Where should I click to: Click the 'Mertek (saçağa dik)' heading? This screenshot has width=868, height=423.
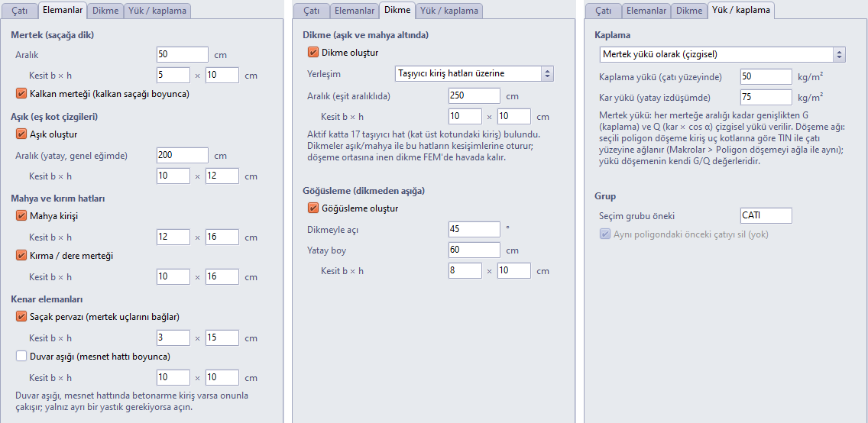click(53, 35)
